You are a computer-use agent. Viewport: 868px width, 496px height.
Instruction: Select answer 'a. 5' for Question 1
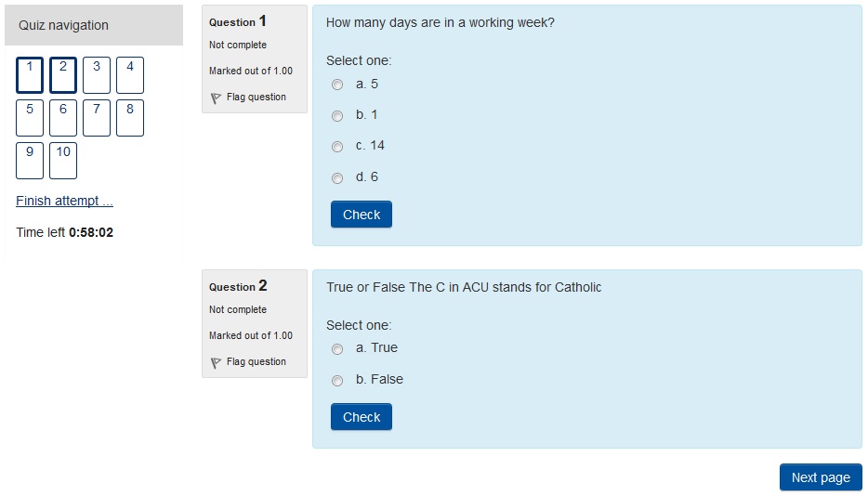click(337, 85)
